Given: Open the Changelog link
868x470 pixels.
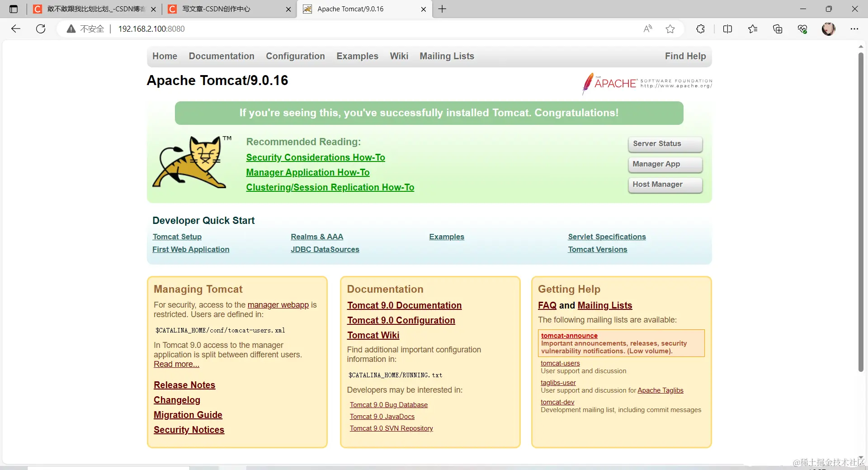Looking at the screenshot, I should coord(177,400).
